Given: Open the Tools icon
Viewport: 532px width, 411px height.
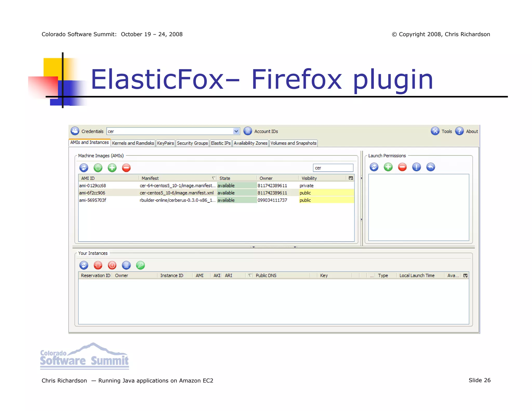Looking at the screenshot, I should point(435,131).
